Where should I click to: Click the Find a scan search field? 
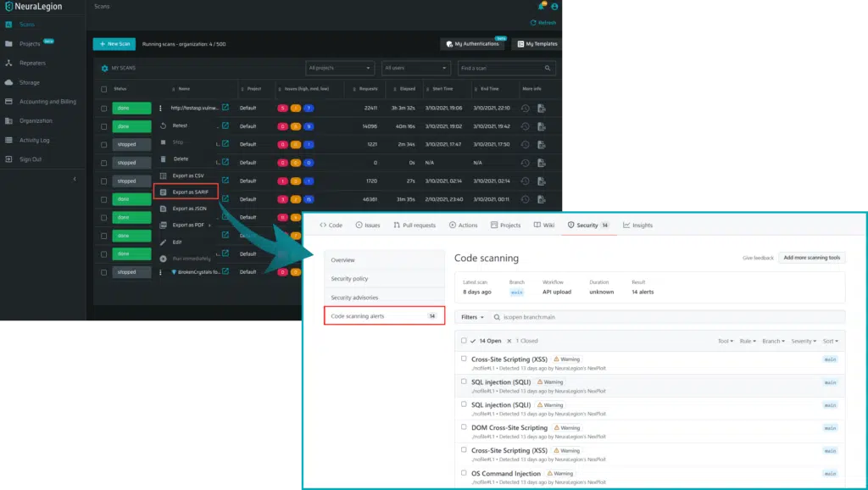507,68
